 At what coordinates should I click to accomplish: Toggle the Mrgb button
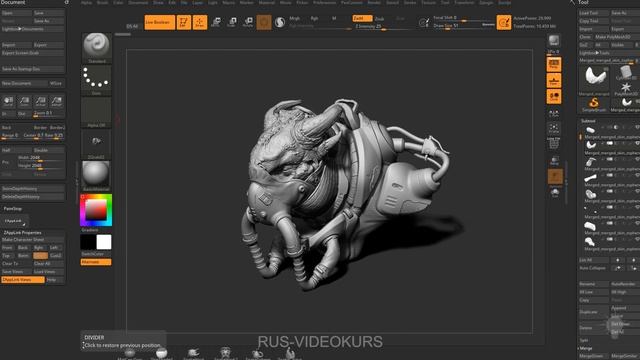(x=295, y=18)
